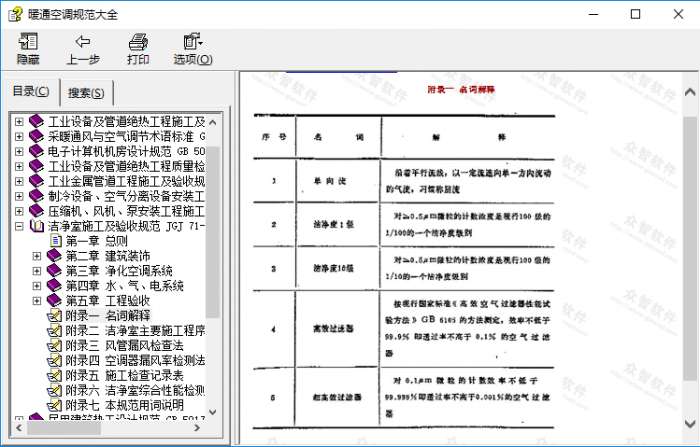
Task: Click the book icon for 第四章 水、气、电系统
Action: (54, 286)
